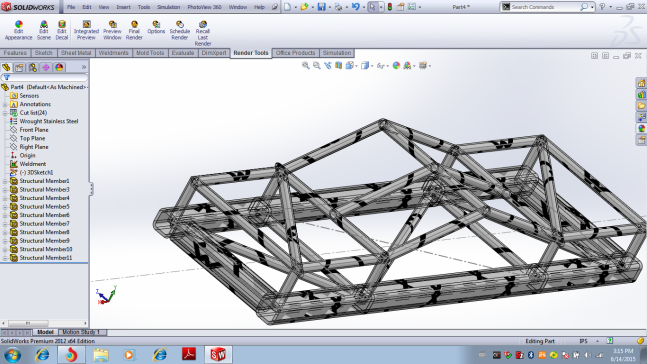Viewport: 647px width, 364px height.
Task: Expand the left panel tabs chevron
Action: tap(84, 67)
